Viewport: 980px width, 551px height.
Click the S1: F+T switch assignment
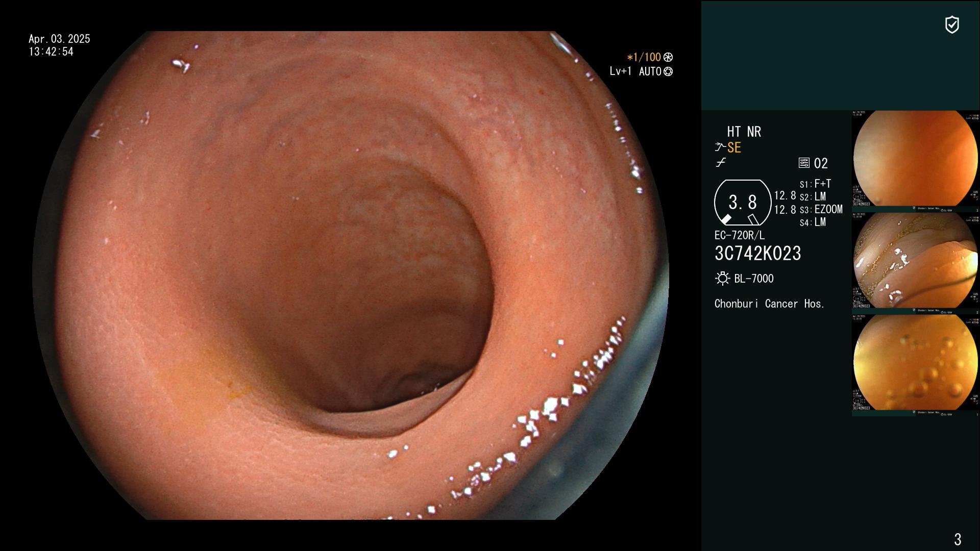click(x=815, y=184)
